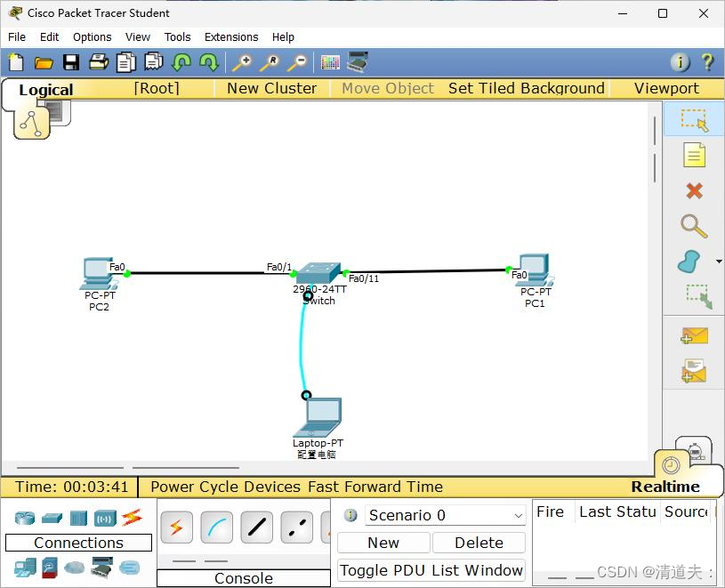725x588 pixels.
Task: Pick the automatic connection type cable
Action: 177,528
